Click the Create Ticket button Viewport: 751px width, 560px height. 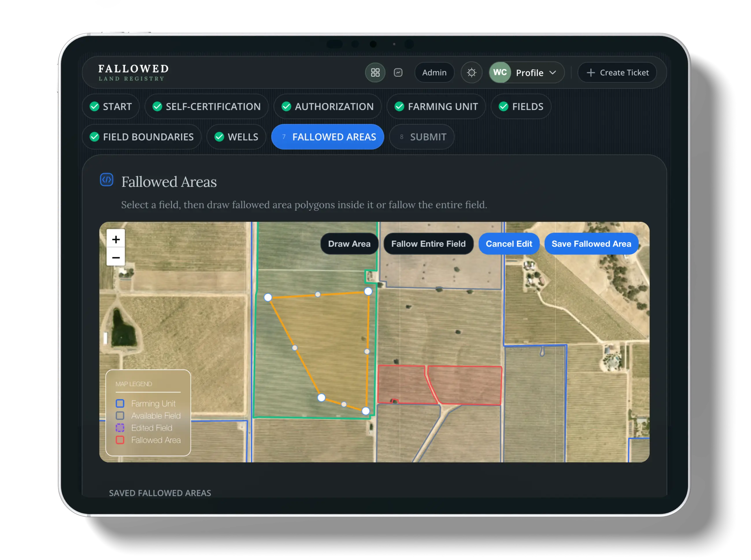[x=617, y=72]
